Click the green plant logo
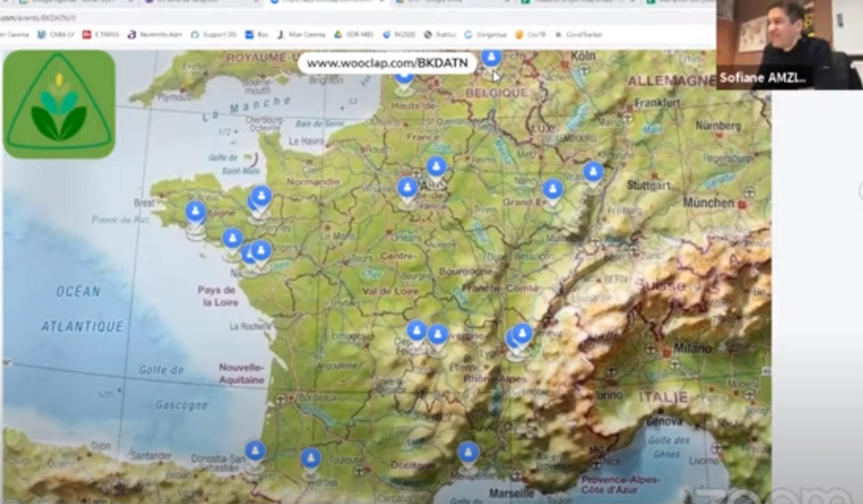This screenshot has height=504, width=863. tap(59, 104)
